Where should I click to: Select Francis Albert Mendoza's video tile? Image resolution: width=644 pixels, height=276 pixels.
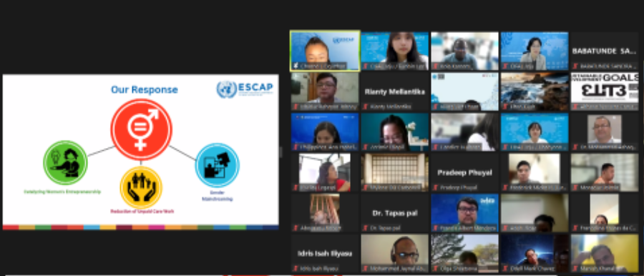[464, 213]
